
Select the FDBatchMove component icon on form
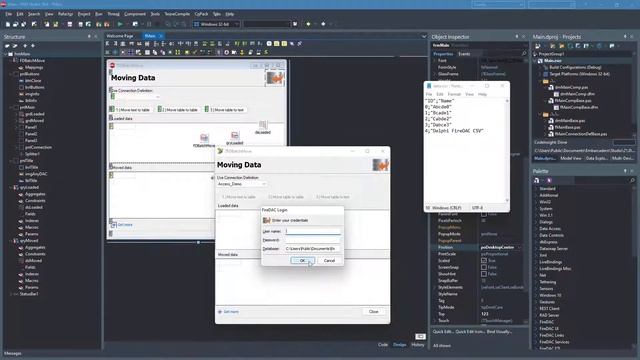click(204, 138)
